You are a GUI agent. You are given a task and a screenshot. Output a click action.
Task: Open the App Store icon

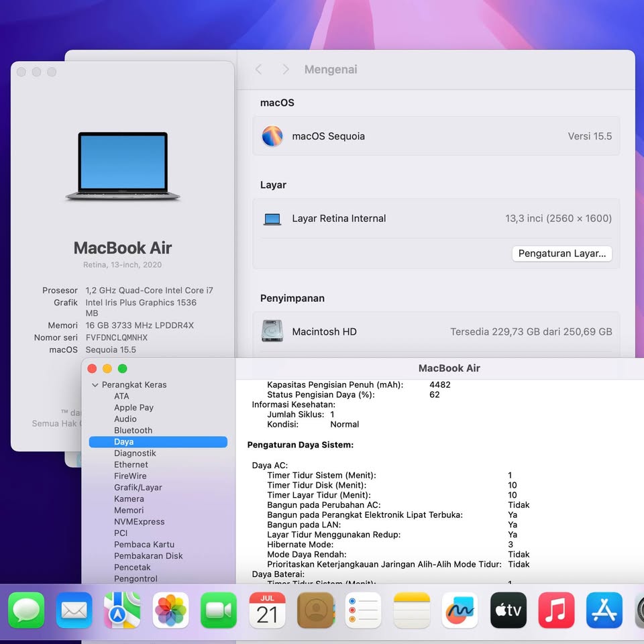(604, 610)
